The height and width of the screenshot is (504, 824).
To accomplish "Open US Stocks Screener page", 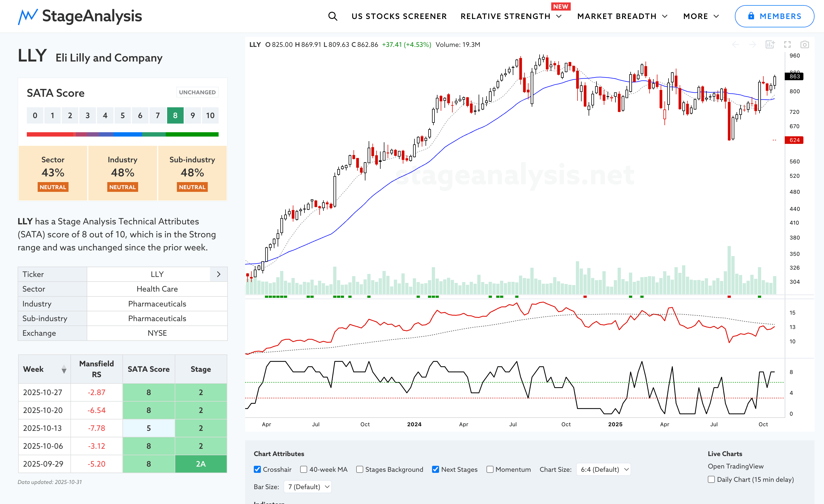I will 399,16.
